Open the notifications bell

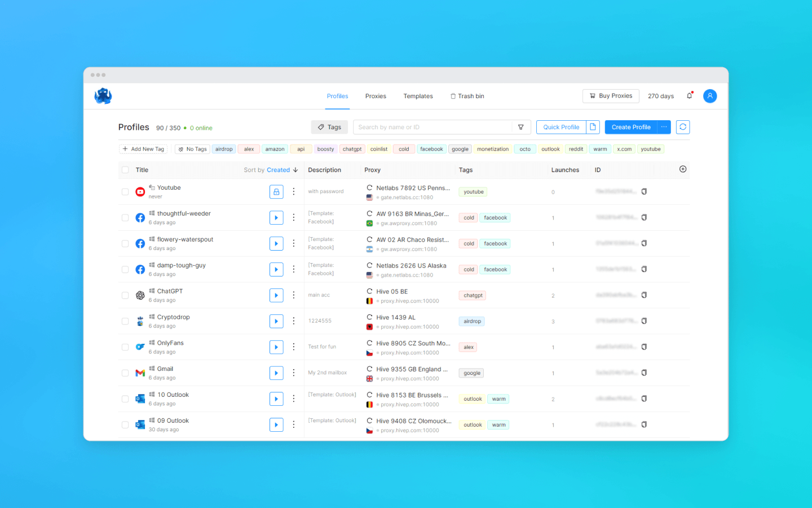tap(690, 95)
